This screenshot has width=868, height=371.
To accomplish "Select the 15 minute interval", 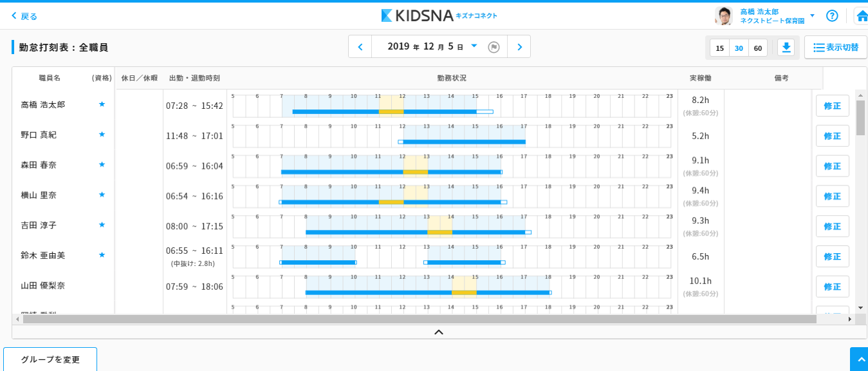I will click(x=719, y=48).
